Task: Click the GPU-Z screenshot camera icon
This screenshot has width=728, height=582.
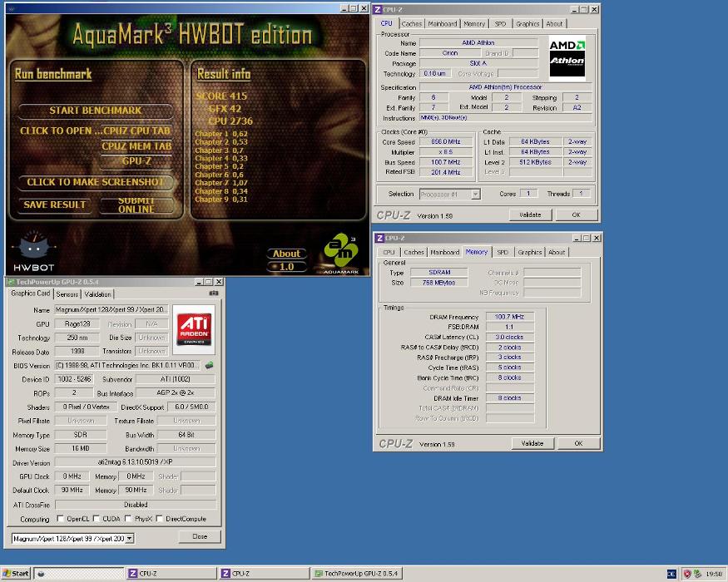Action: point(214,293)
